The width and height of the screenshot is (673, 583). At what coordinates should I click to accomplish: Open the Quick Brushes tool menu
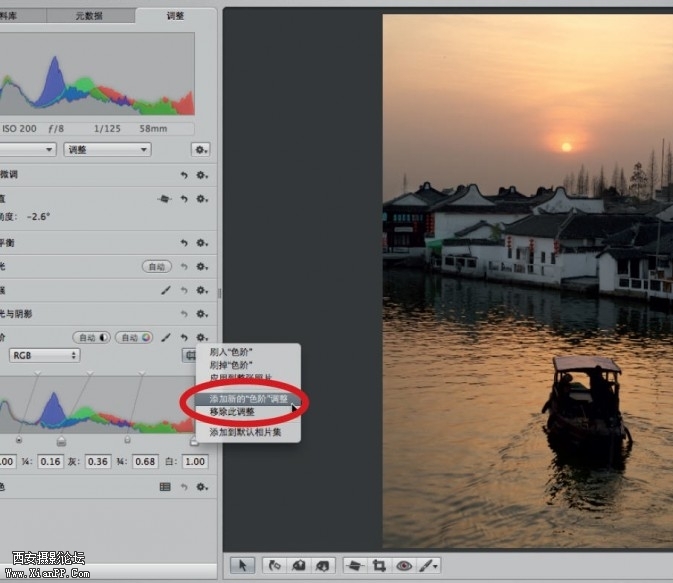point(428,565)
